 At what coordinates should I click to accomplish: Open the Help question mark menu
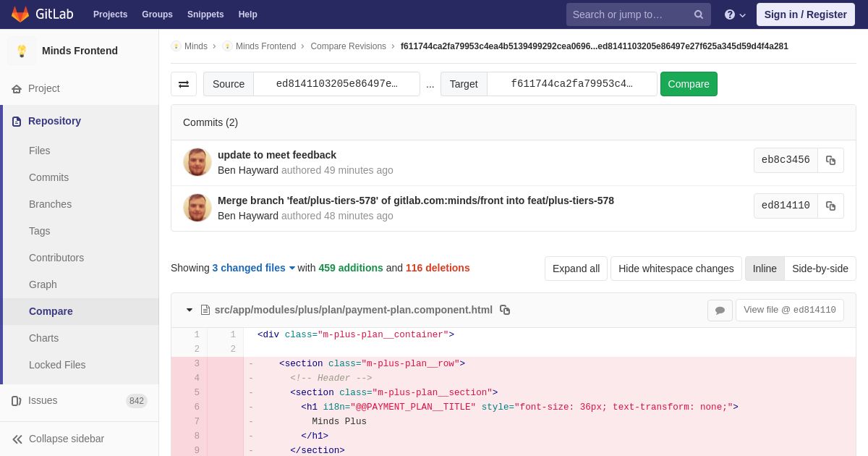[735, 14]
